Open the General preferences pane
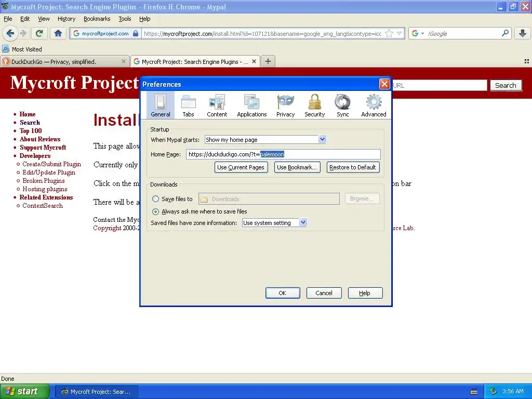 [x=161, y=105]
